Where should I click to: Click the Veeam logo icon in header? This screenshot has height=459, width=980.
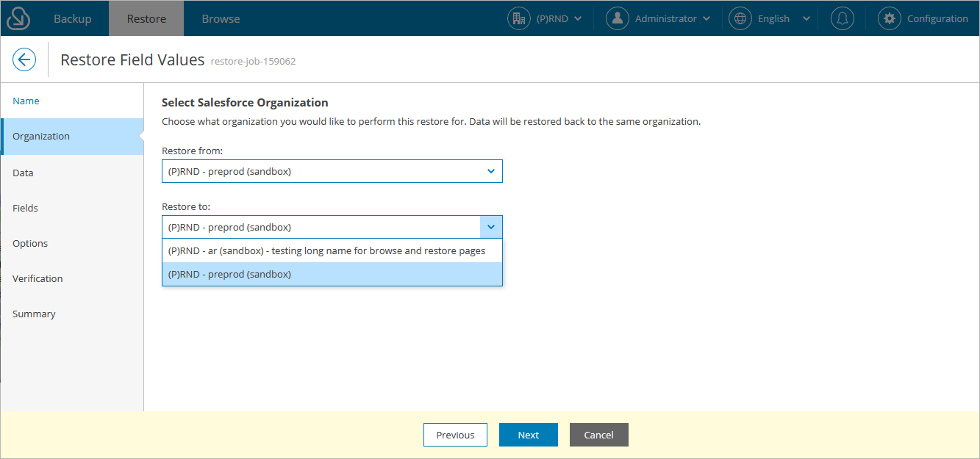[x=18, y=18]
